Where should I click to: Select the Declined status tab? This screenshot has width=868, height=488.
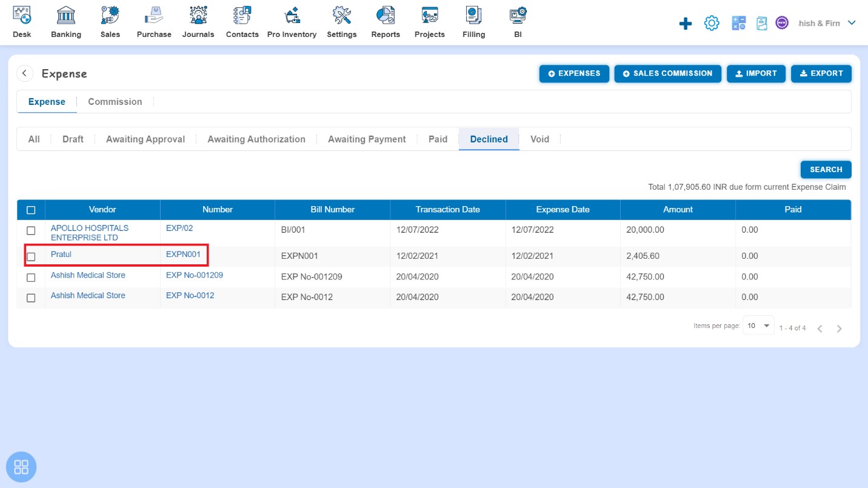489,139
